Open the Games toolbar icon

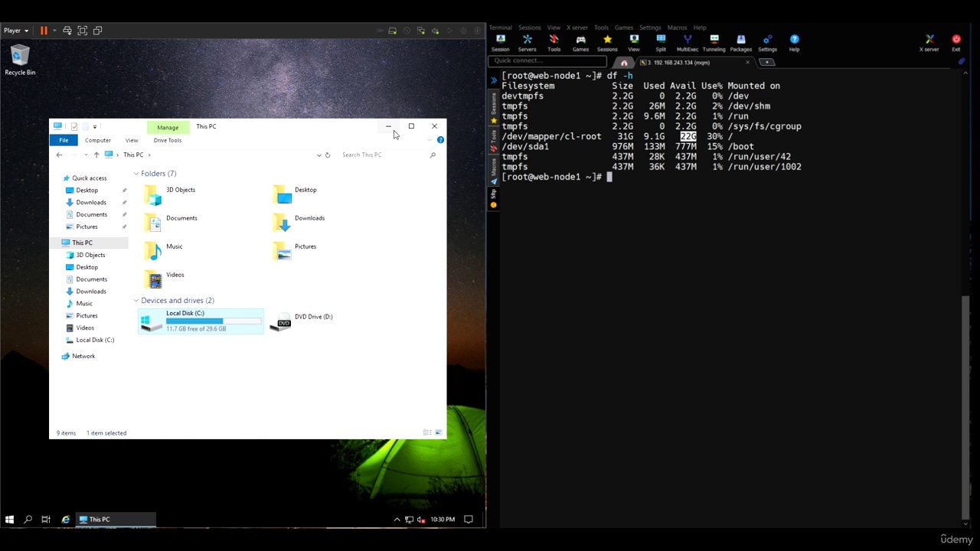coord(580,43)
